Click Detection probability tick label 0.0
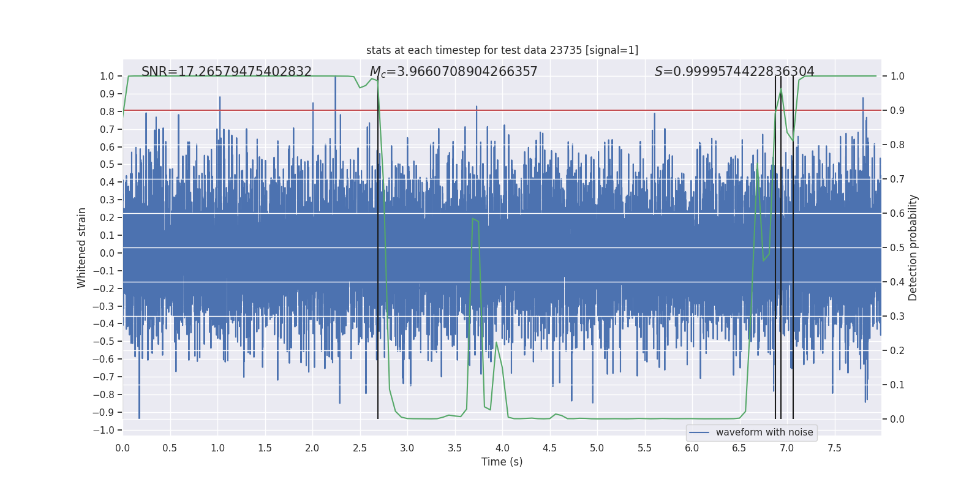The image size is (980, 490). [897, 420]
